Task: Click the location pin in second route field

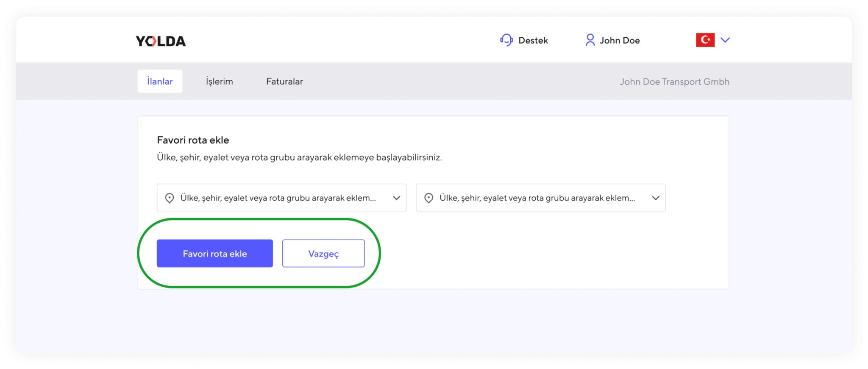Action: point(429,198)
